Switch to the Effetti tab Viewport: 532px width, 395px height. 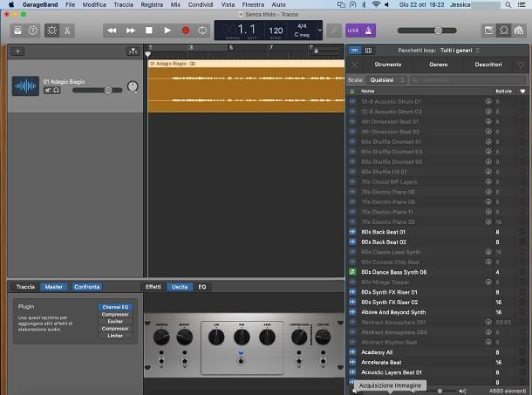(153, 287)
